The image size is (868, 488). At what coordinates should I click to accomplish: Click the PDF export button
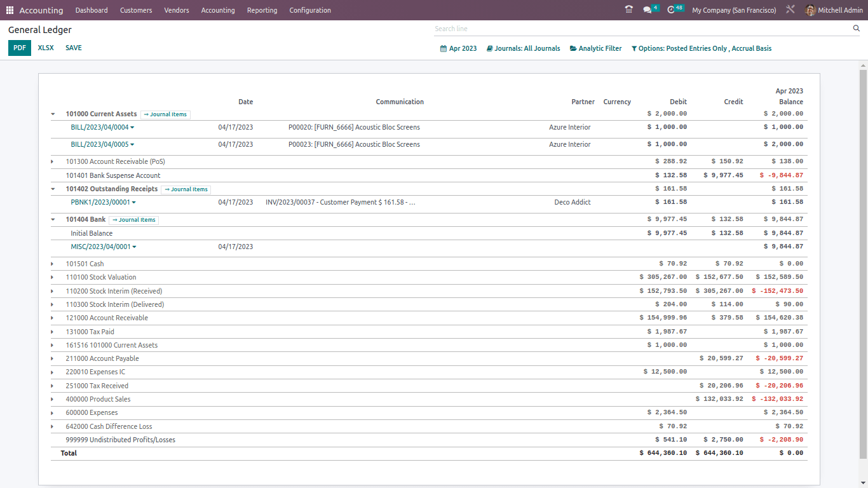click(19, 48)
